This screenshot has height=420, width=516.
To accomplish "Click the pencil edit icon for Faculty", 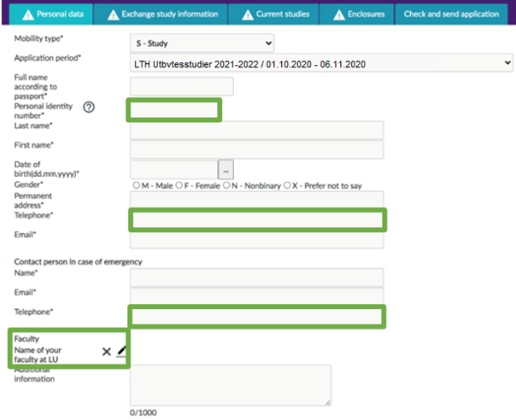I will pos(121,350).
